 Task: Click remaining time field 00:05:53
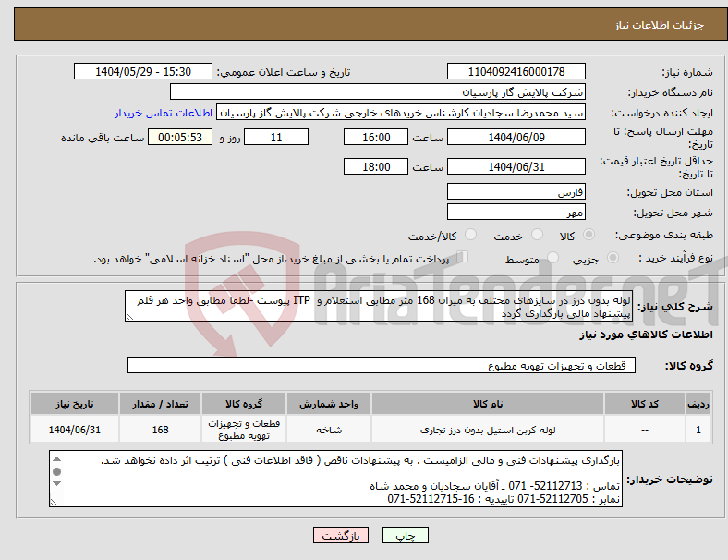(180, 138)
